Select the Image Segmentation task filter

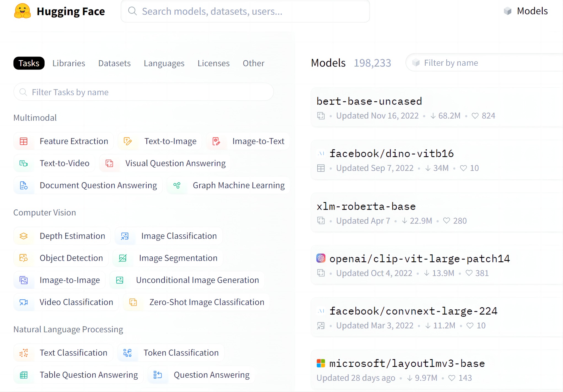[178, 258]
